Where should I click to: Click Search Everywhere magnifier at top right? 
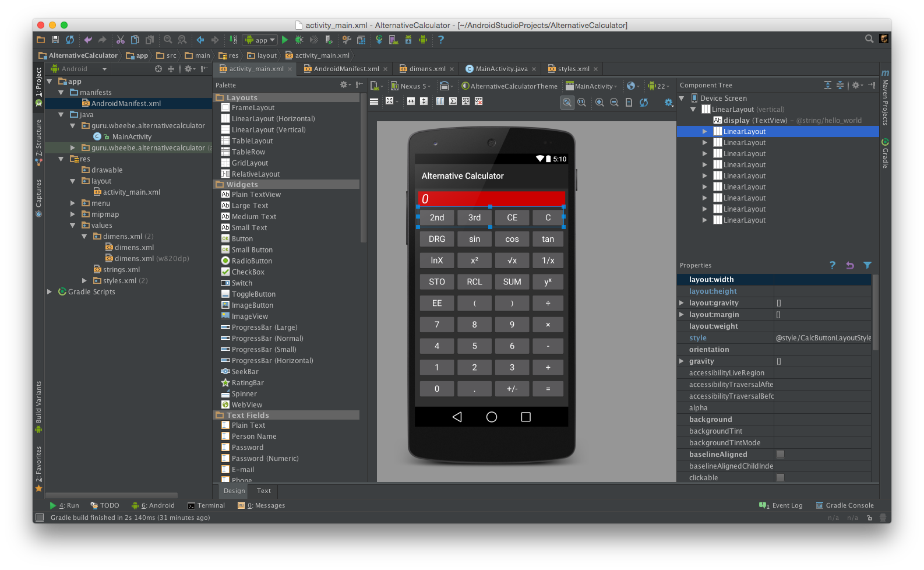tap(869, 39)
